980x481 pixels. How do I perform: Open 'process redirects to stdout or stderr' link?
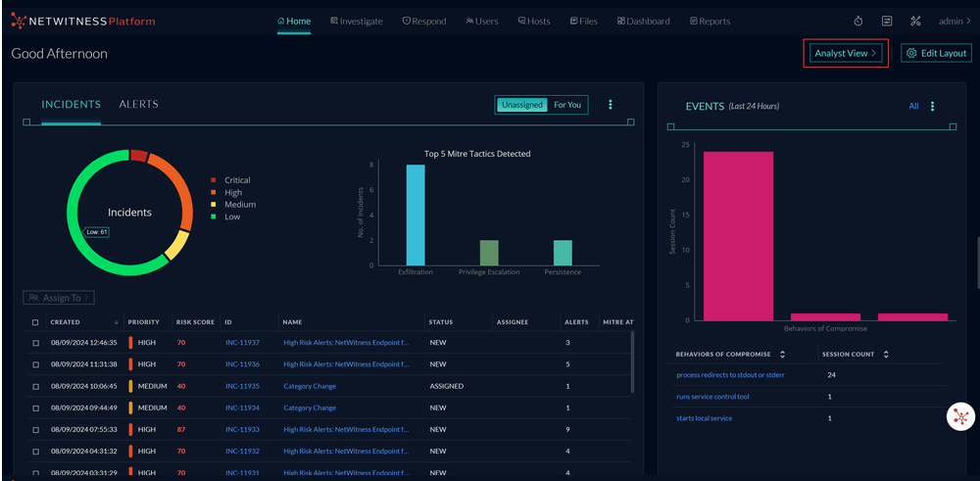(731, 375)
